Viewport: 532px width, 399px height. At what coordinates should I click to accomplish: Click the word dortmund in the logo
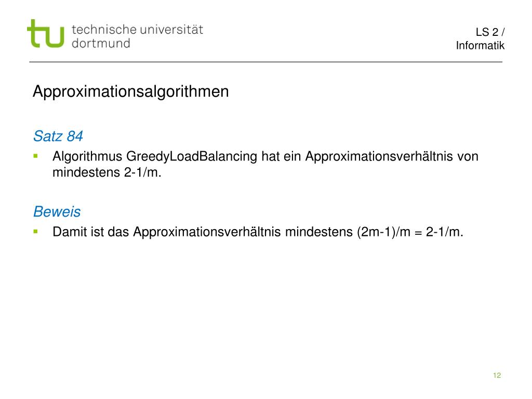coord(101,44)
